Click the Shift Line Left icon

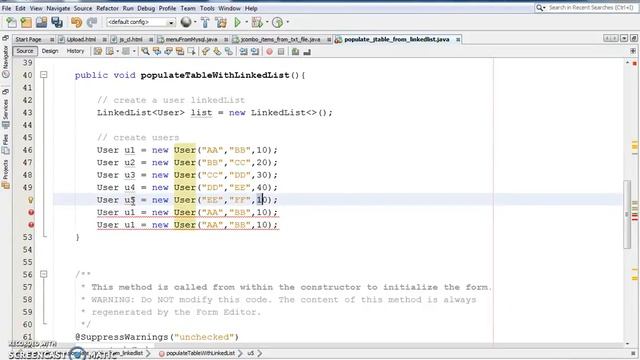point(243,51)
